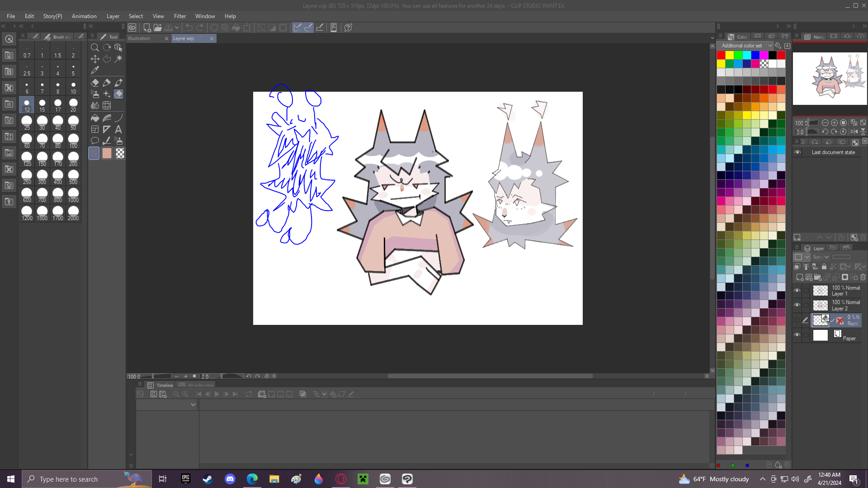This screenshot has width=868, height=488.
Task: Click Discord icon in the taskbar
Action: pos(230,479)
